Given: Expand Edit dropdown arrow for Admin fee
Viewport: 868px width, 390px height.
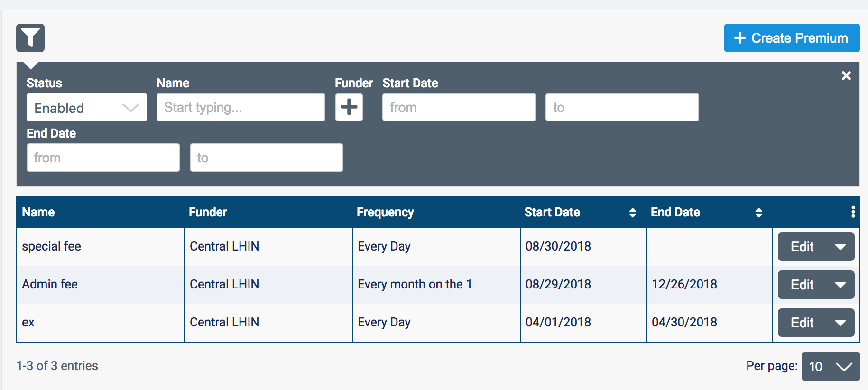Looking at the screenshot, I should (840, 285).
